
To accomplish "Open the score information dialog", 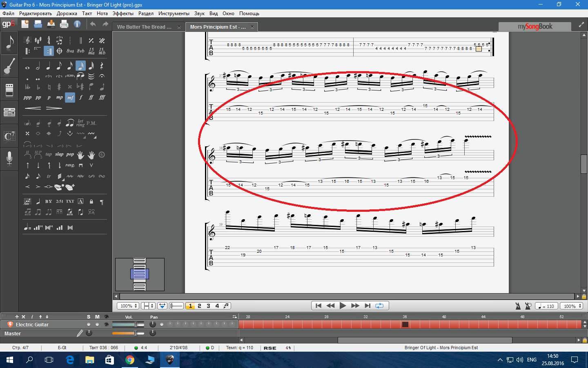I will click(x=77, y=24).
